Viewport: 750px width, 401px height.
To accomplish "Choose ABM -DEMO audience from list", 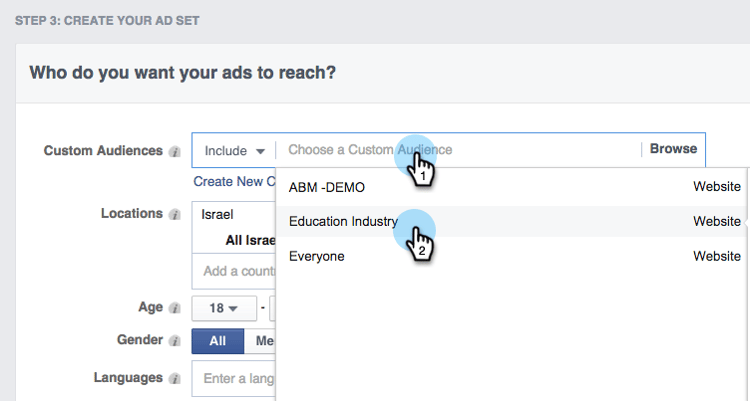I will (327, 187).
